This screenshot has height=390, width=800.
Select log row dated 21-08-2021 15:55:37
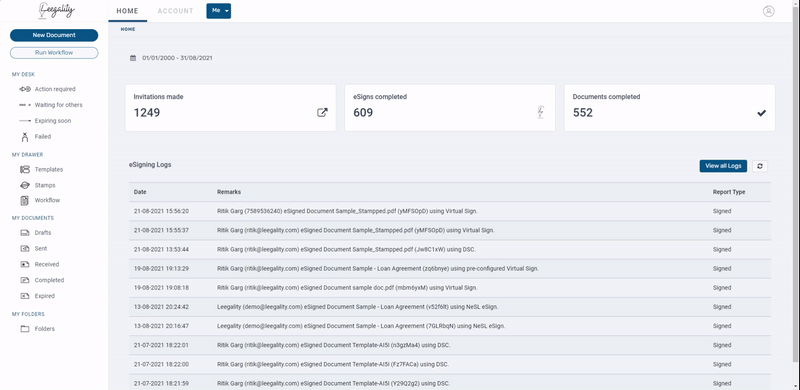450,230
